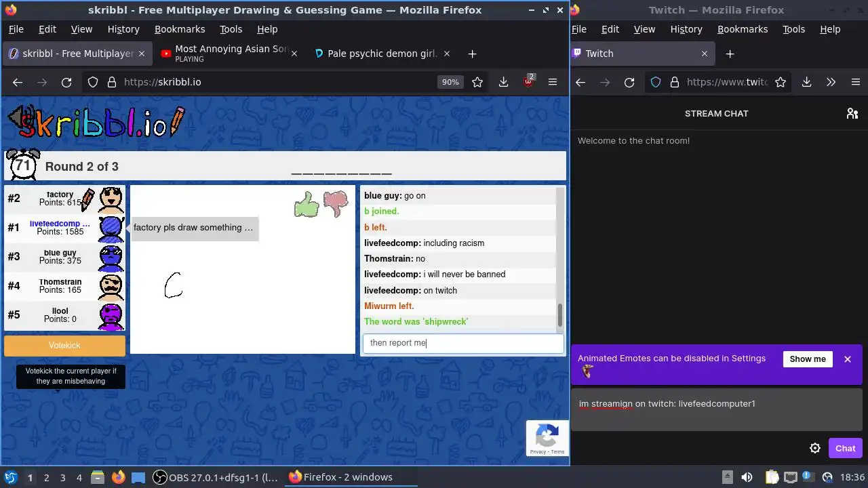Screen dimensions: 868x488
Task: Click the thumbs up like icon
Action: [307, 204]
